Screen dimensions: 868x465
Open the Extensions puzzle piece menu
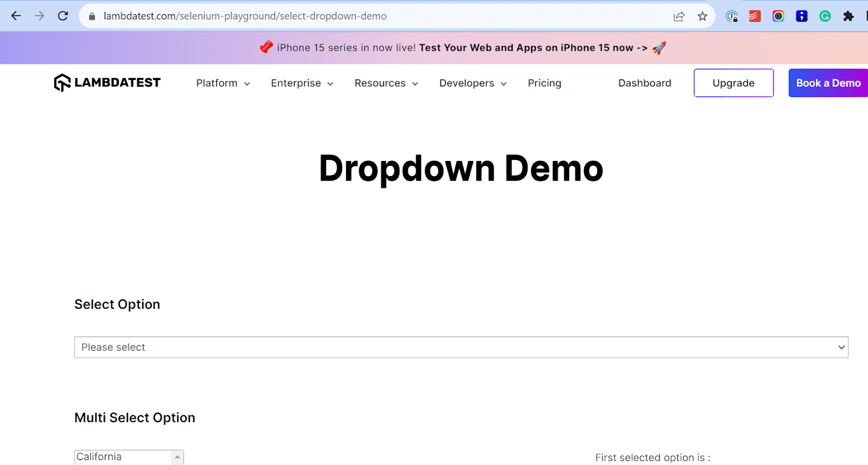coord(848,16)
